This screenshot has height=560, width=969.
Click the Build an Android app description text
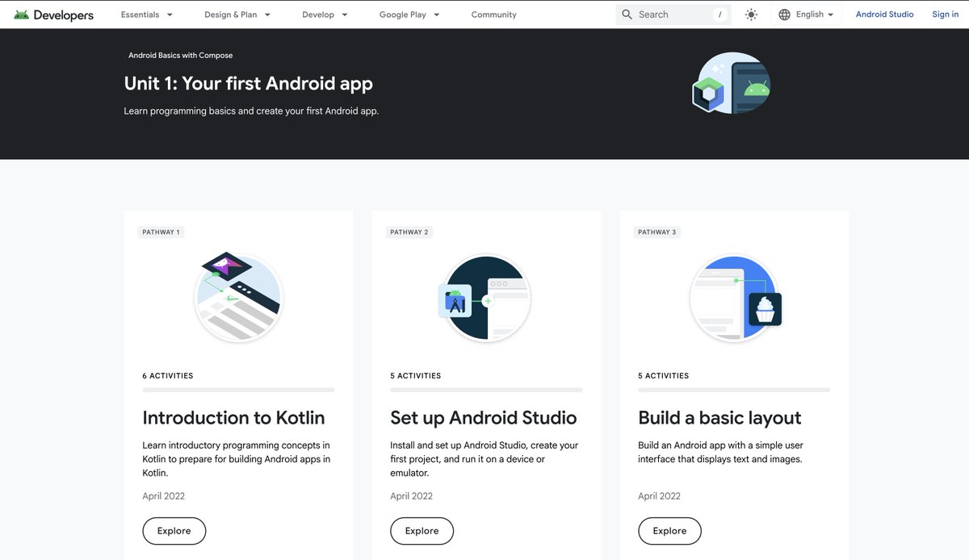click(x=721, y=452)
